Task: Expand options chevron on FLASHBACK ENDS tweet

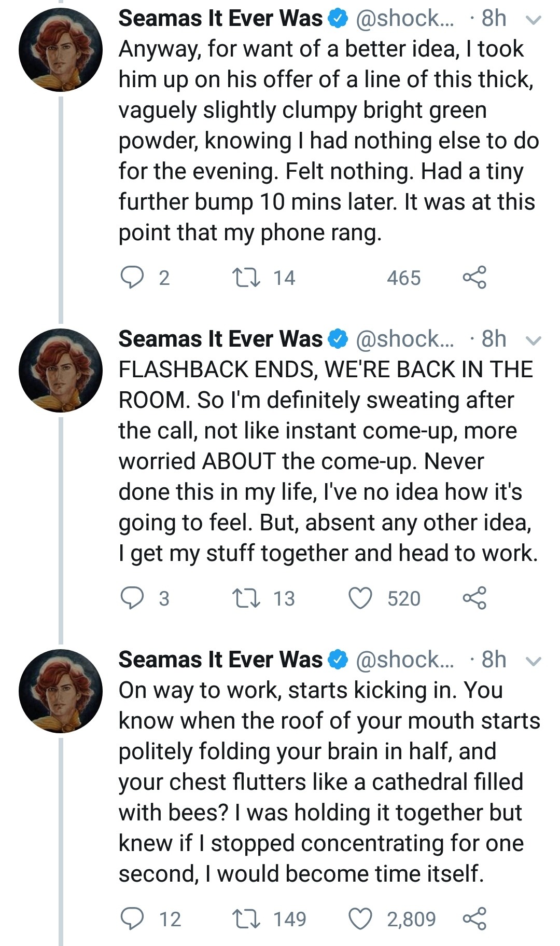Action: (534, 341)
